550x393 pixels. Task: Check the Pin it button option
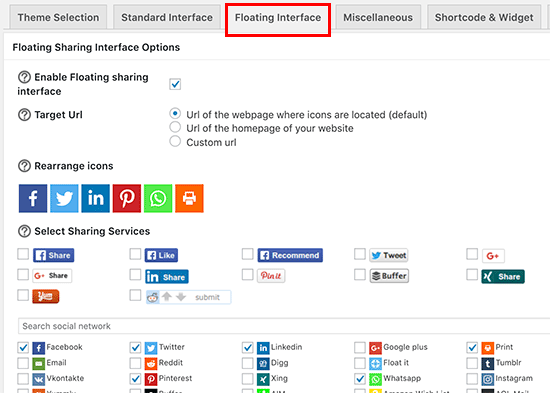[248, 274]
